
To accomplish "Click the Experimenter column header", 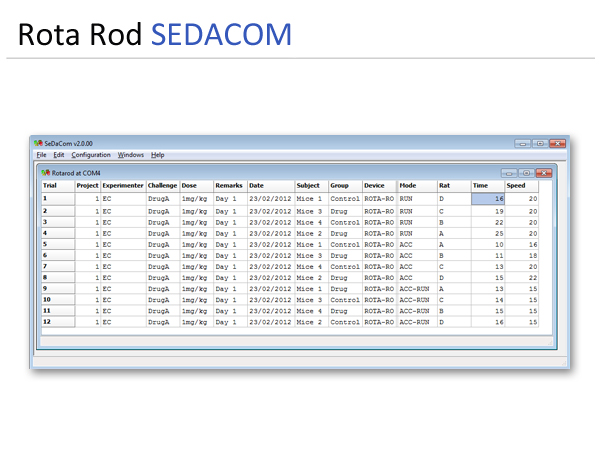I will pyautogui.click(x=123, y=186).
